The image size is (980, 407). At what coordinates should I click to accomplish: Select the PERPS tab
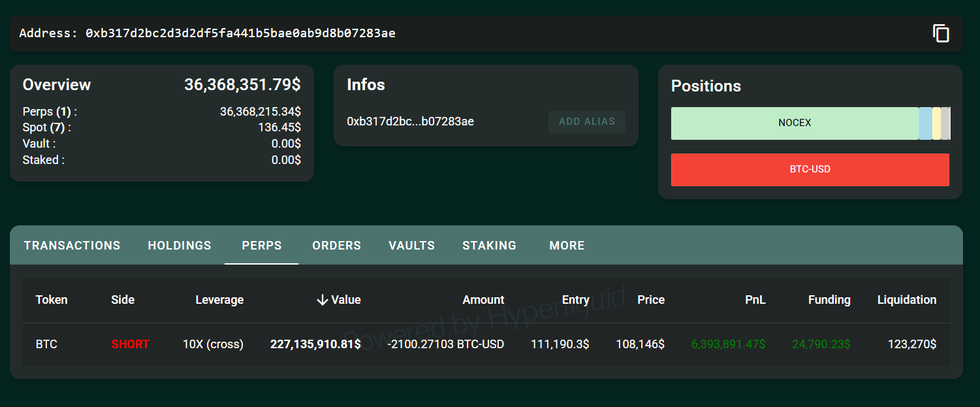pos(262,246)
